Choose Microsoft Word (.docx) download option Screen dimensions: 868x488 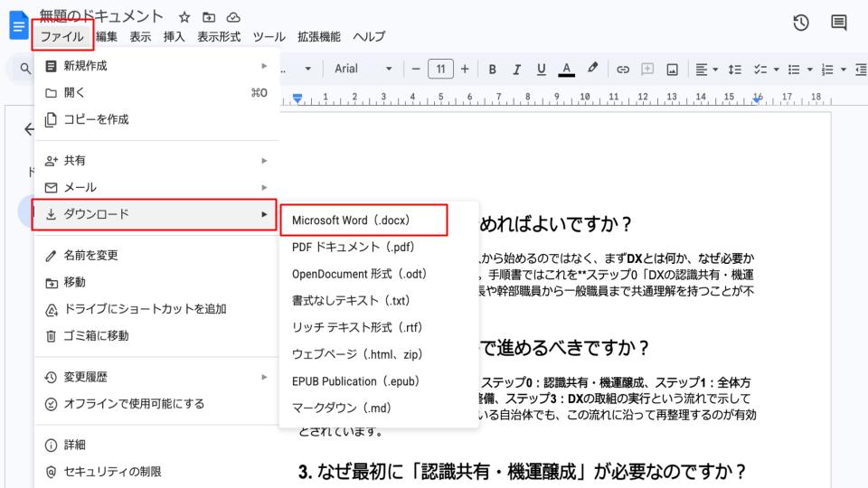(x=351, y=221)
